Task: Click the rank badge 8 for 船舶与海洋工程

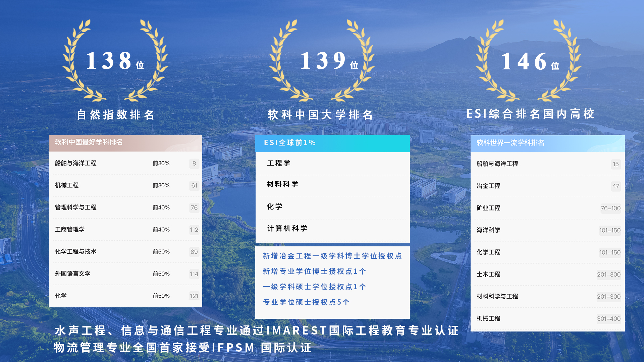Action: 194,164
